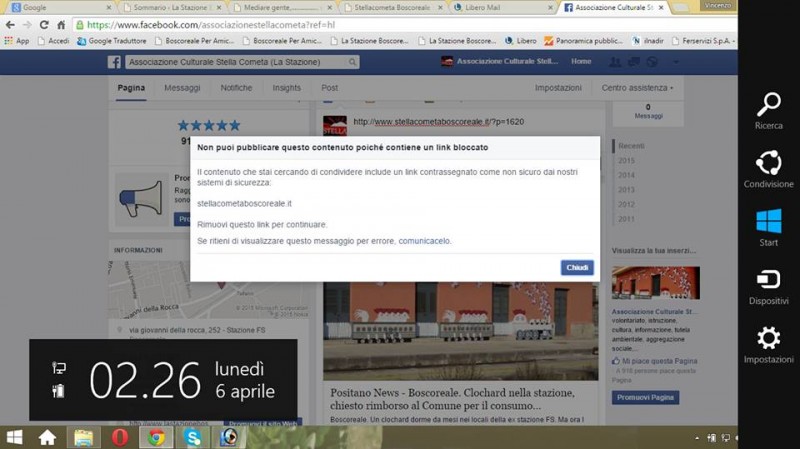The width and height of the screenshot is (800, 449).
Task: Open the home icon on taskbar
Action: pos(47,437)
